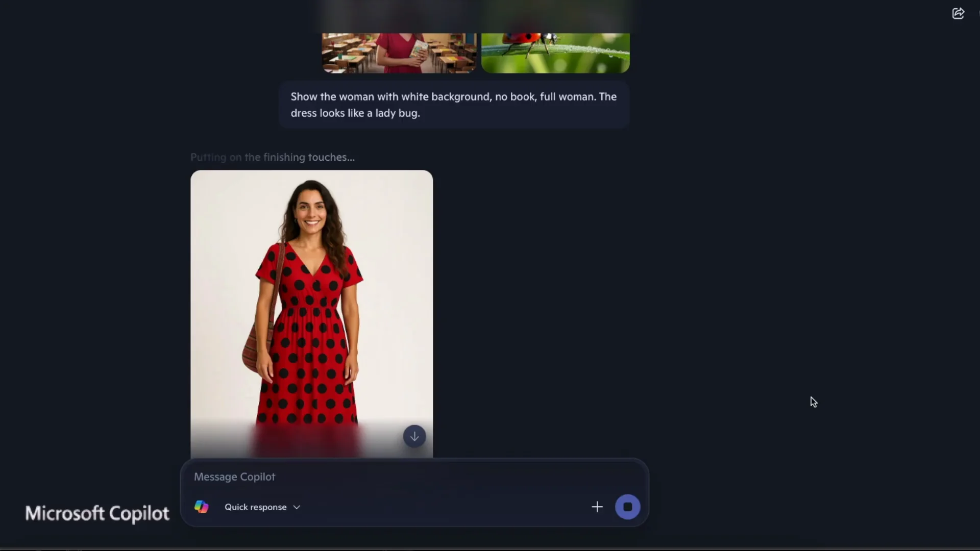Select the Quick response label
The height and width of the screenshot is (551, 980).
tap(255, 507)
